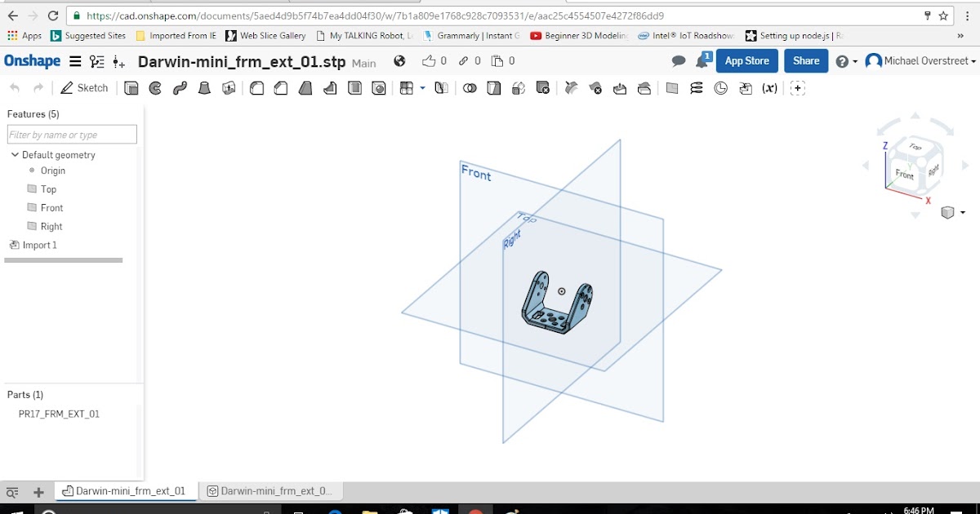
Task: Click the Sketch button in the toolbar
Action: click(84, 87)
